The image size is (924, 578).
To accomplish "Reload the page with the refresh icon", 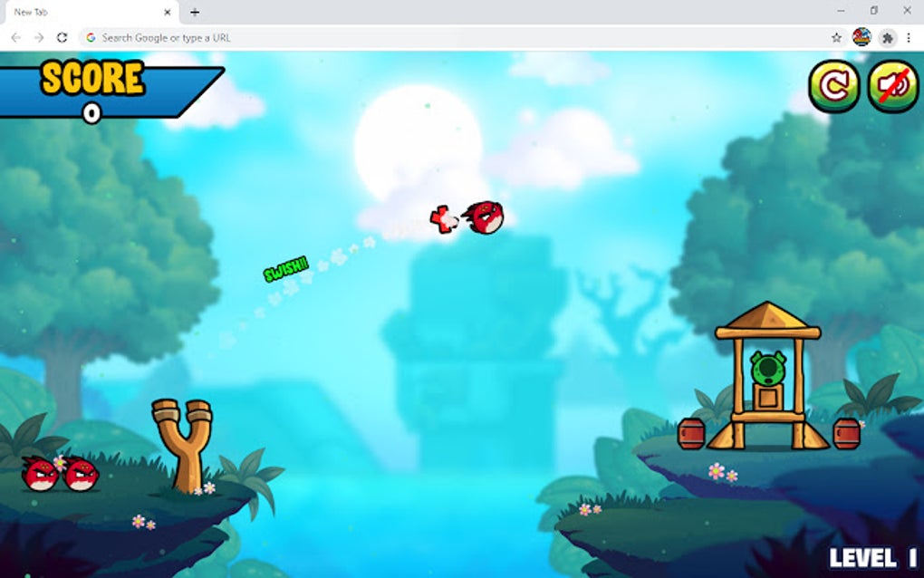I will point(61,37).
